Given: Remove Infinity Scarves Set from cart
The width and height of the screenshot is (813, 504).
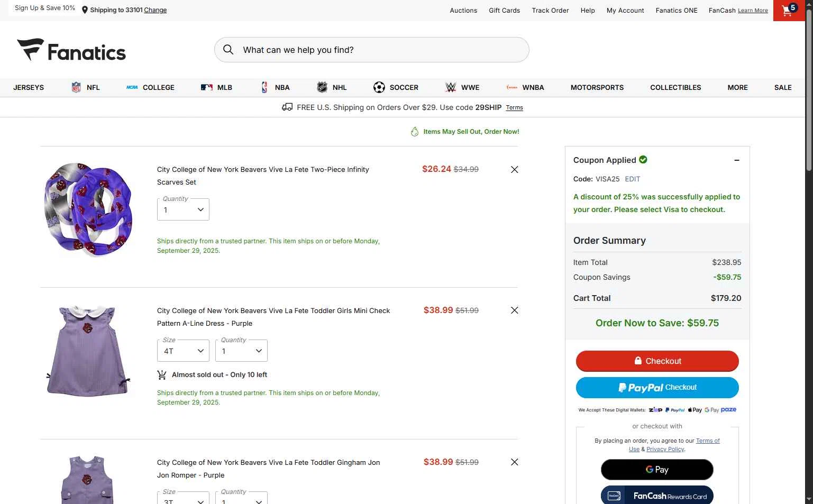Looking at the screenshot, I should coord(514,169).
